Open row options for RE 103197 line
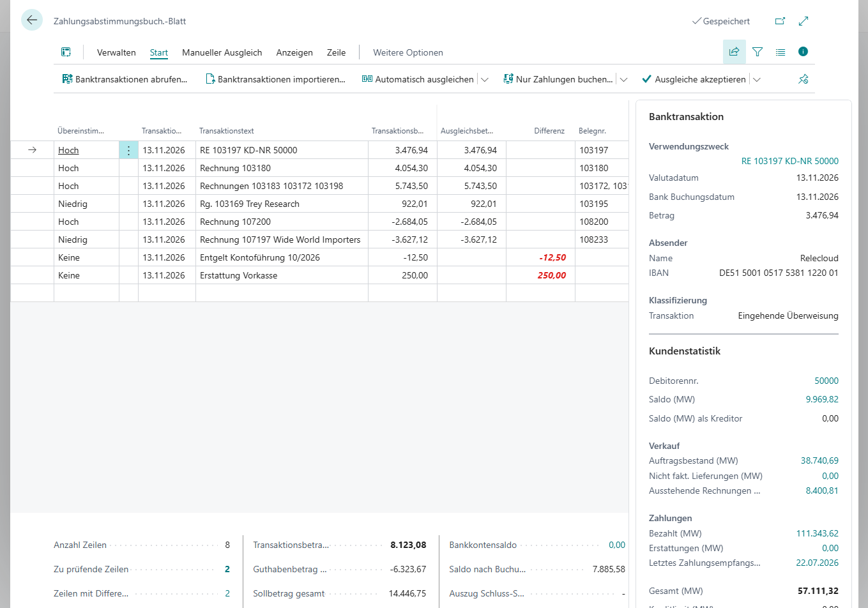 coord(128,150)
